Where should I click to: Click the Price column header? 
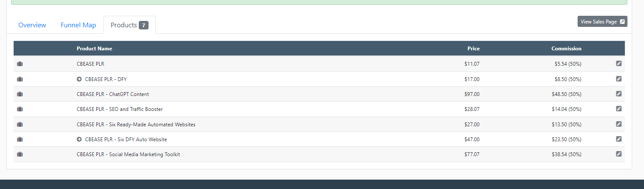(x=473, y=49)
